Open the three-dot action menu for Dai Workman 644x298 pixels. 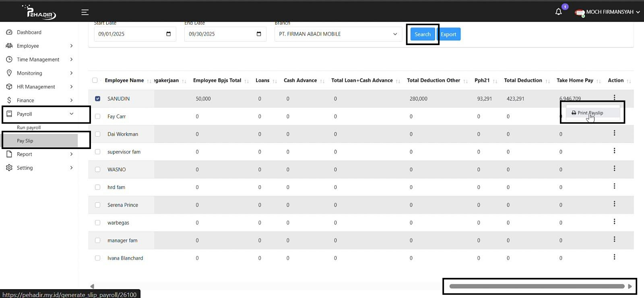point(614,133)
